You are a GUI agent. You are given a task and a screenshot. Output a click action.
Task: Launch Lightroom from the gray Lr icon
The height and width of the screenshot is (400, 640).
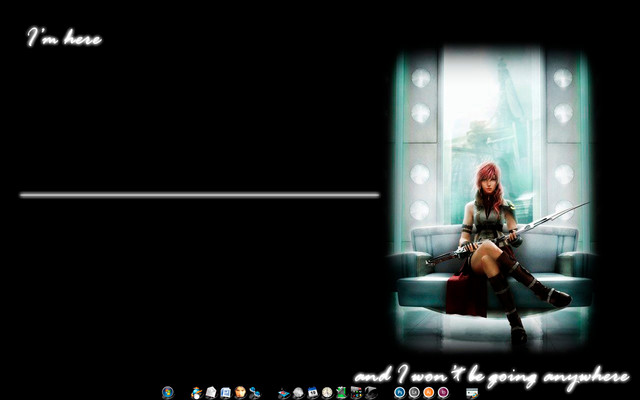[x=414, y=393]
